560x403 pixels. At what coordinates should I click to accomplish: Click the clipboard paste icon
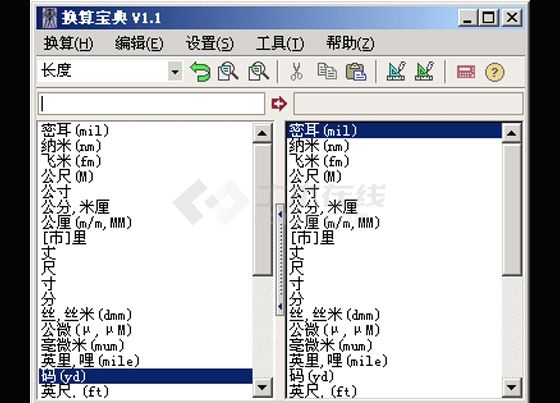coord(356,71)
